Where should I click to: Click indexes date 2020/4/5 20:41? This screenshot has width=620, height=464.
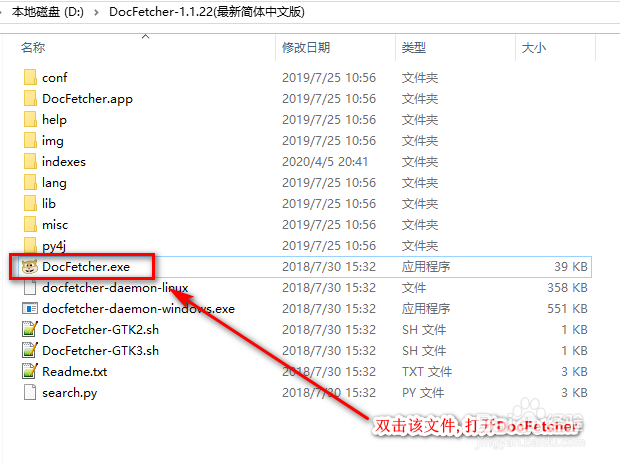325,161
